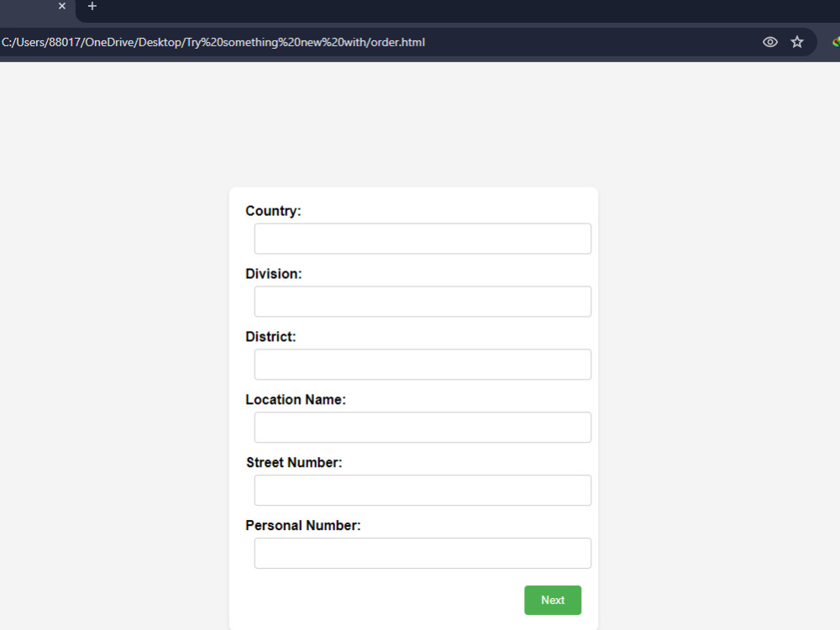Click the "Country:" label text
840x630 pixels.
coord(273,211)
